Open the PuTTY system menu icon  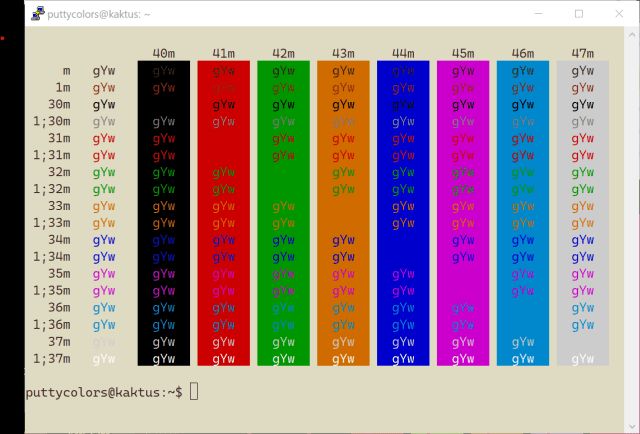click(x=37, y=14)
